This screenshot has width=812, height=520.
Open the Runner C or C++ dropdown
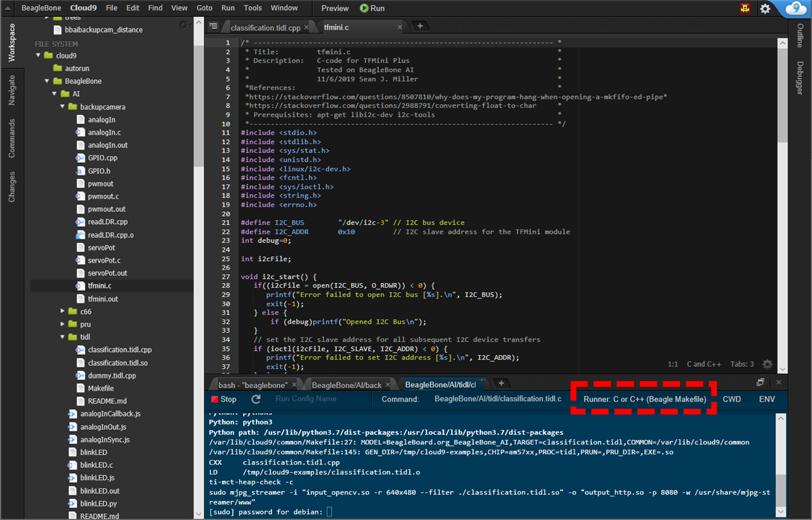click(644, 399)
